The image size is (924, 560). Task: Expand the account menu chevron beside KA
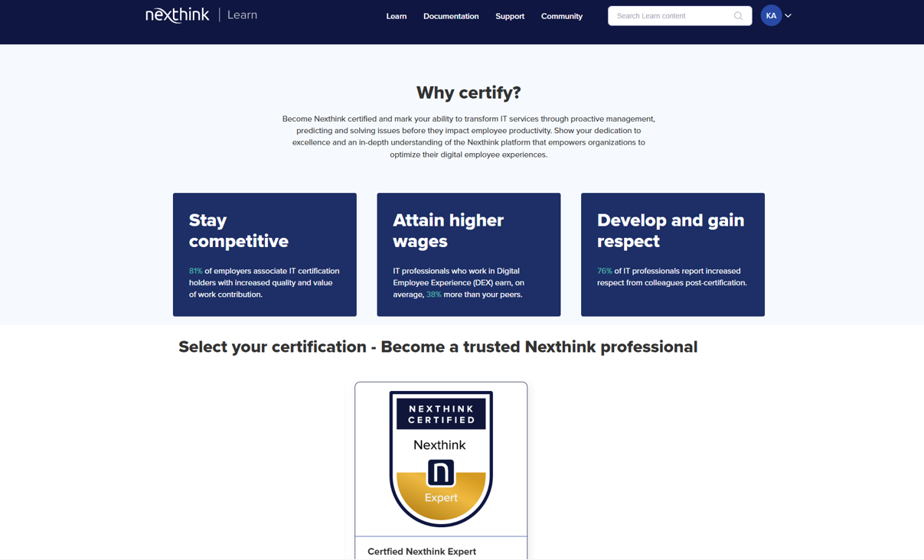pyautogui.click(x=789, y=16)
